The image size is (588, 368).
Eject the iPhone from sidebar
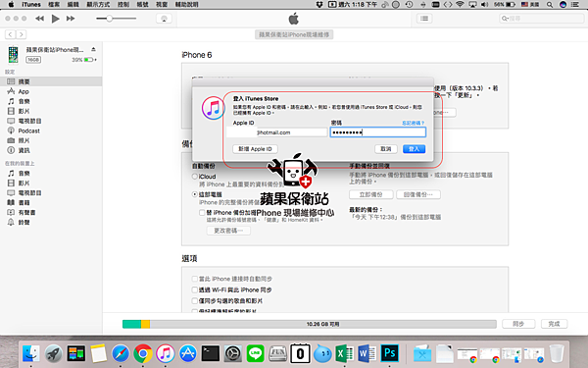point(93,50)
